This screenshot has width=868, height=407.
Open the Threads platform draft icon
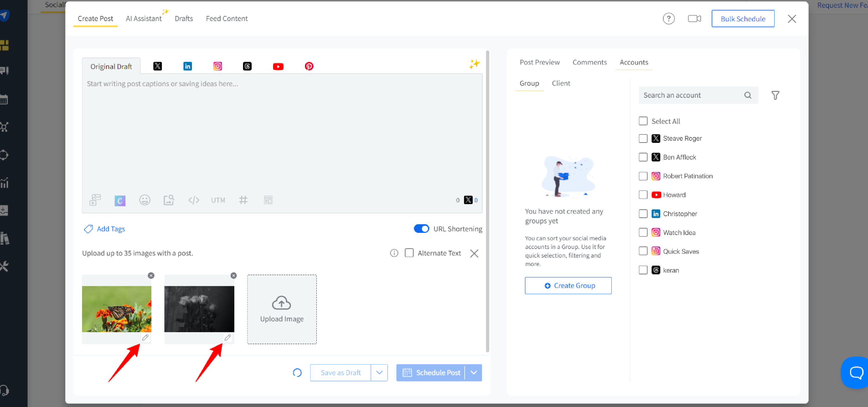click(x=247, y=66)
